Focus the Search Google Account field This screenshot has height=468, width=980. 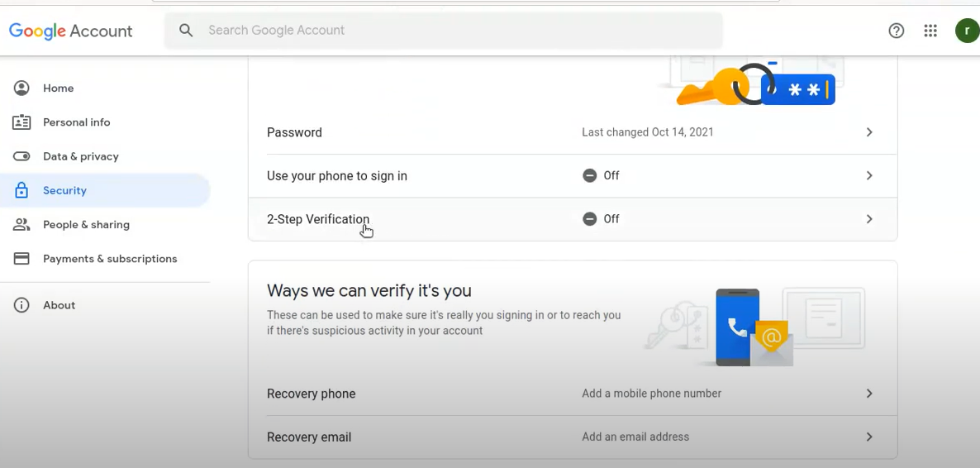coord(443,30)
